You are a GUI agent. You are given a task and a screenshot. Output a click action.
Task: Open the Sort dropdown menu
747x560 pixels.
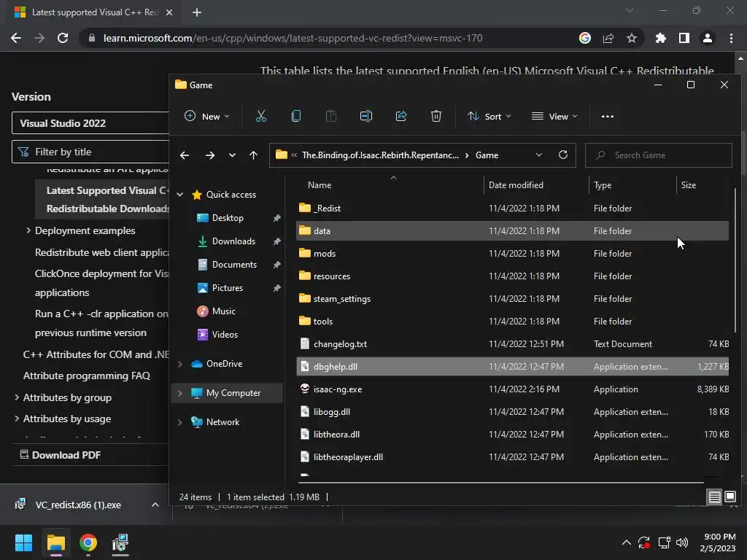pos(489,116)
